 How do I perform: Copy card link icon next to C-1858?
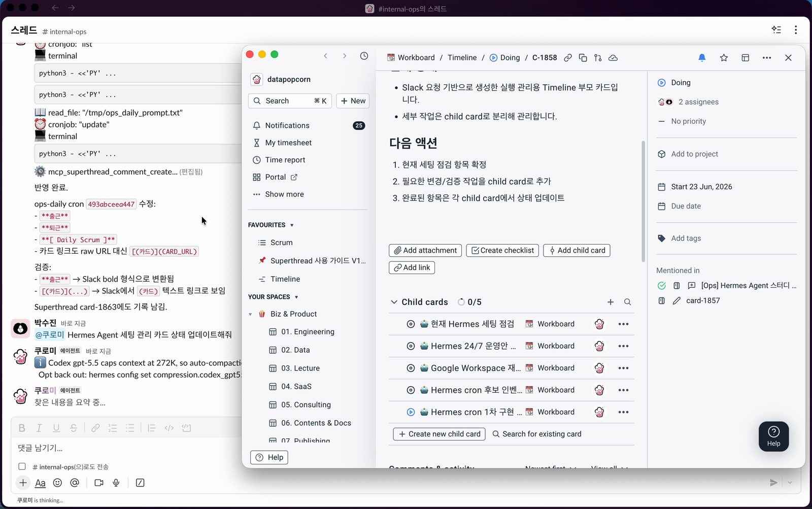click(x=568, y=57)
